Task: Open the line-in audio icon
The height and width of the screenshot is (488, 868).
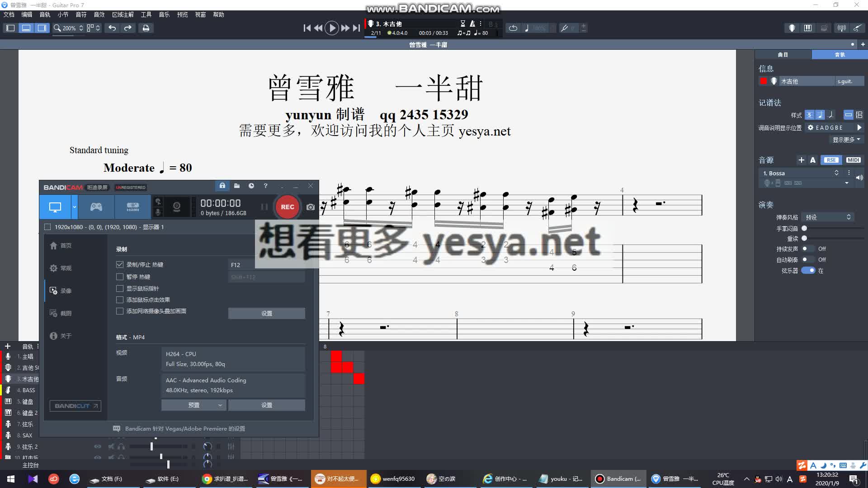Action: (841, 28)
